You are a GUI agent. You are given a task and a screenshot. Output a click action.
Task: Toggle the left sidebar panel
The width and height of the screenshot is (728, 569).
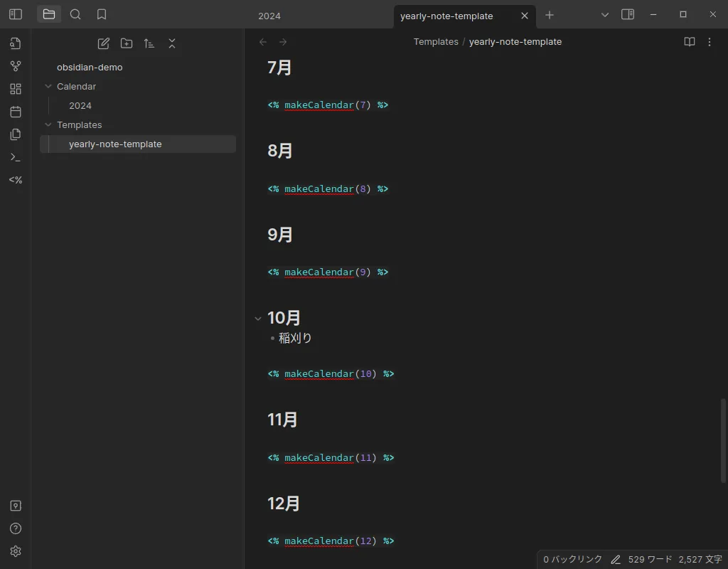pyautogui.click(x=16, y=14)
